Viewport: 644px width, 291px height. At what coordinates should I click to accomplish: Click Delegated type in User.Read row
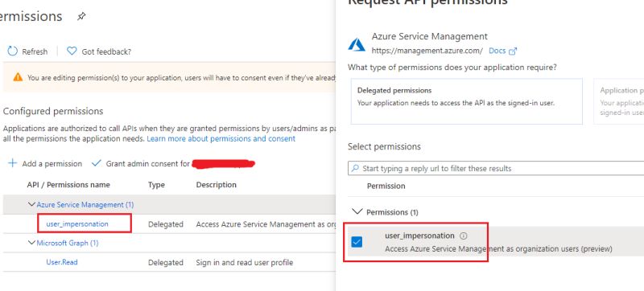pyautogui.click(x=166, y=262)
